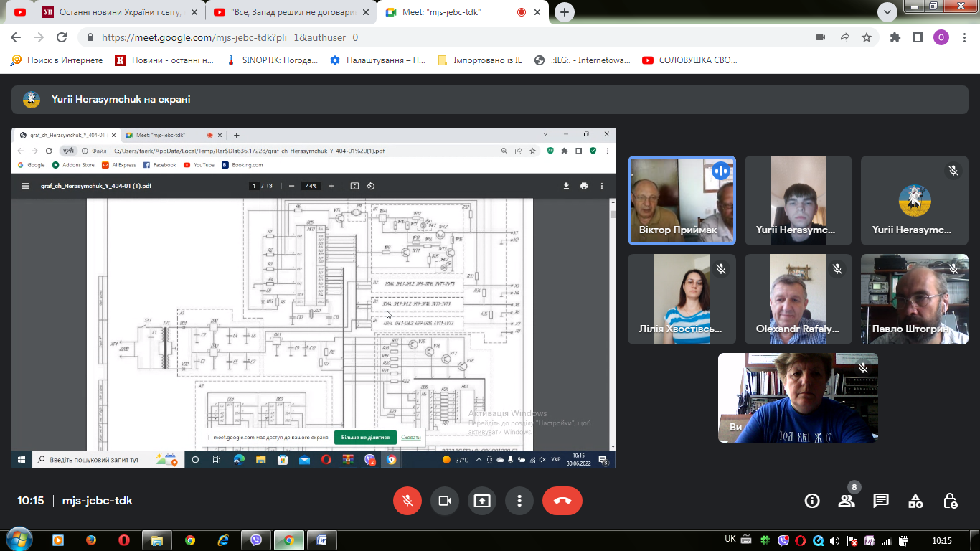Open chat with everyone panel
Viewport: 980px width, 551px height.
(x=881, y=501)
